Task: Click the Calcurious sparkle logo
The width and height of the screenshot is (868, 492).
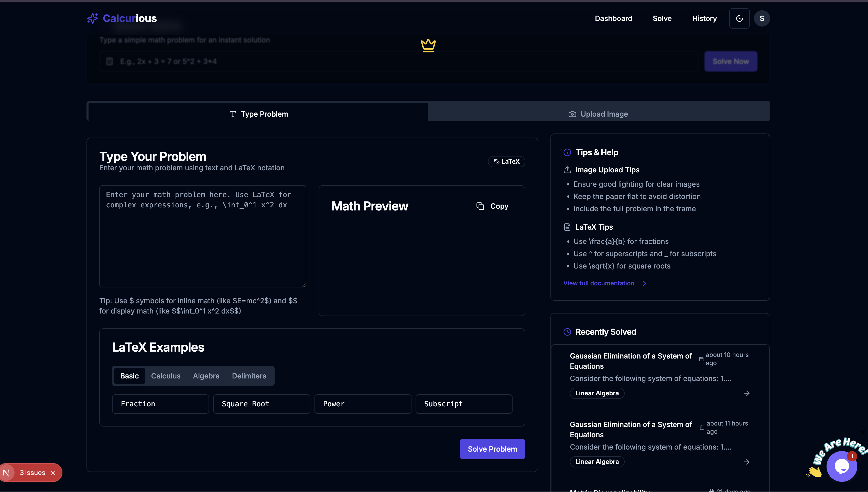Action: [x=93, y=18]
